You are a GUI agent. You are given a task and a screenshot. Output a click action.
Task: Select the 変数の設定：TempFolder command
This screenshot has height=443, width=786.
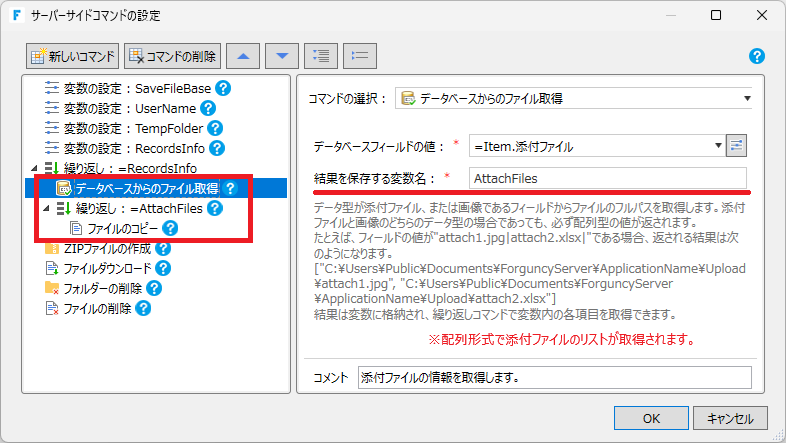click(x=133, y=128)
